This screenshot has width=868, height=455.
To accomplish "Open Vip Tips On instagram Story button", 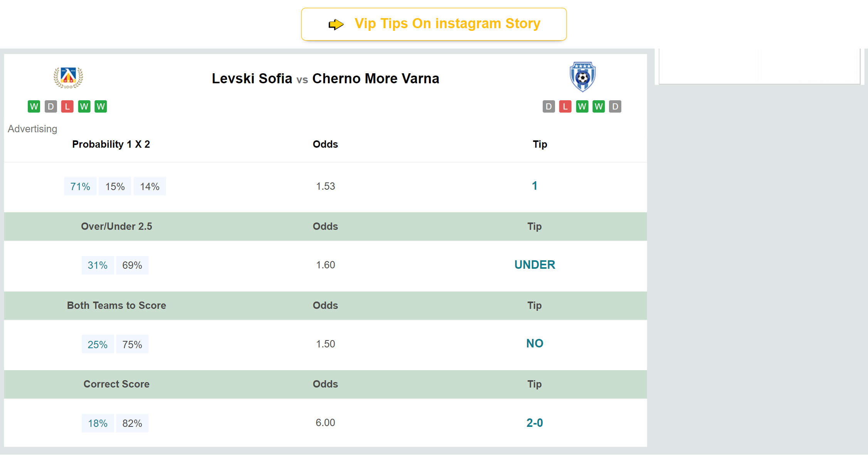I will [434, 24].
